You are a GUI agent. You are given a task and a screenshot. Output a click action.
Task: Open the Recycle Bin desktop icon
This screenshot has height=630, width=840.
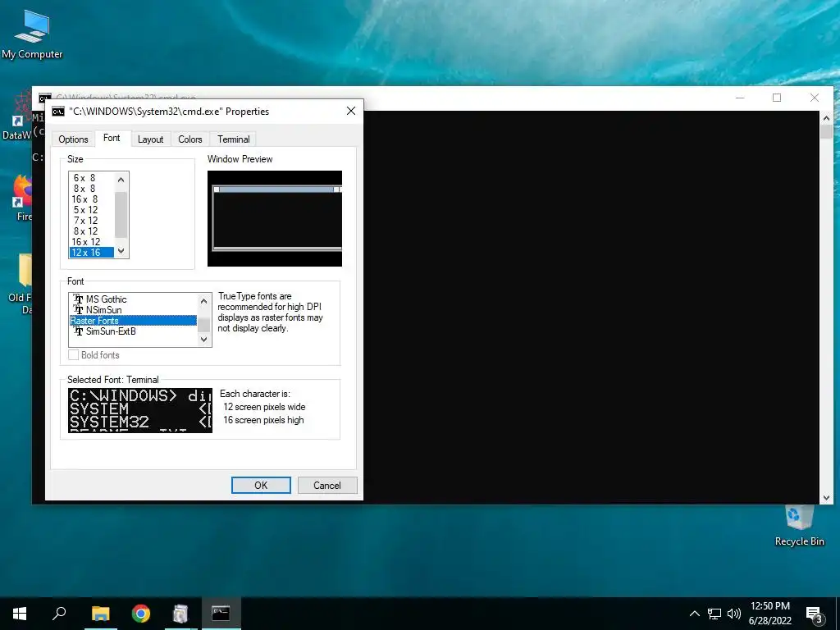(799, 525)
